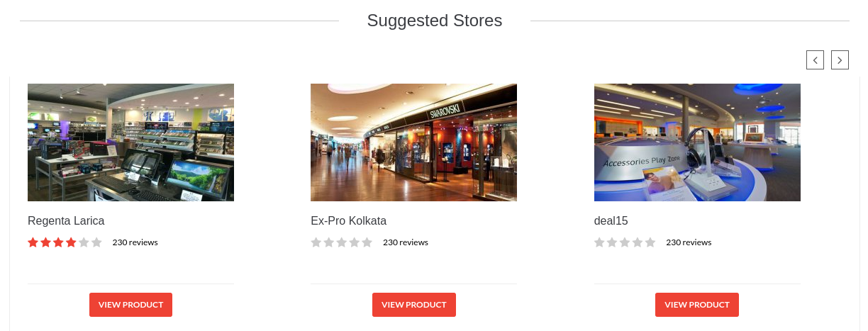Open Ex-Pro Kolkata Swarovski store image

(x=413, y=142)
